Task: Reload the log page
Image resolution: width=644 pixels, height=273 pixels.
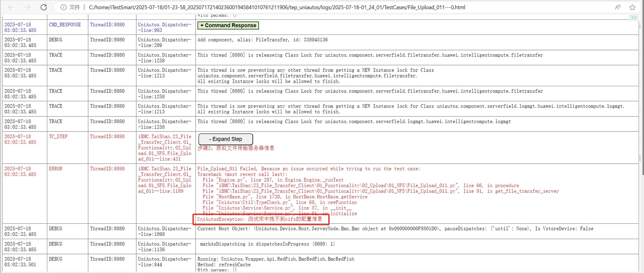Action: tap(44, 7)
